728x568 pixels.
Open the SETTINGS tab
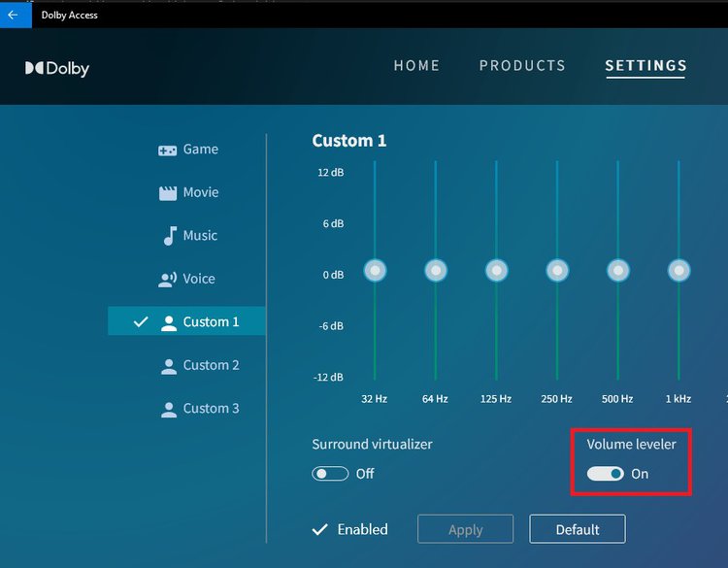tap(645, 65)
